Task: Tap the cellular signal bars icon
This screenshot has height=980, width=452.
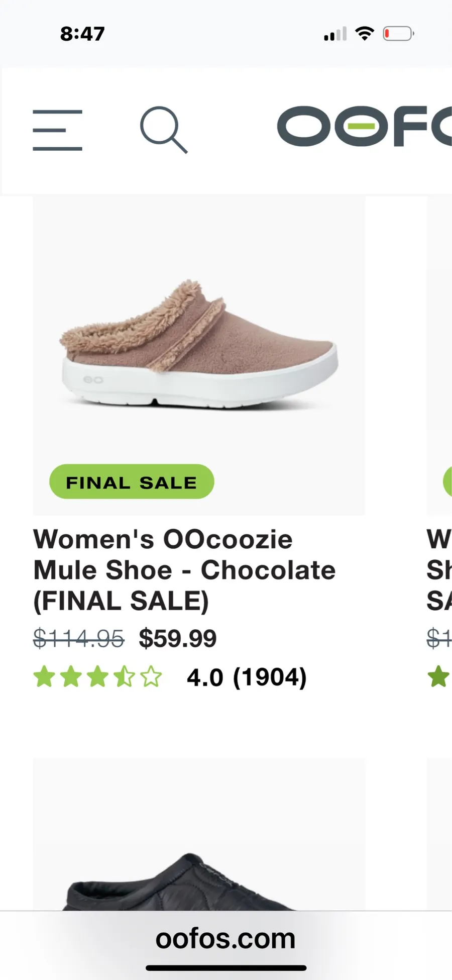Action: (335, 34)
